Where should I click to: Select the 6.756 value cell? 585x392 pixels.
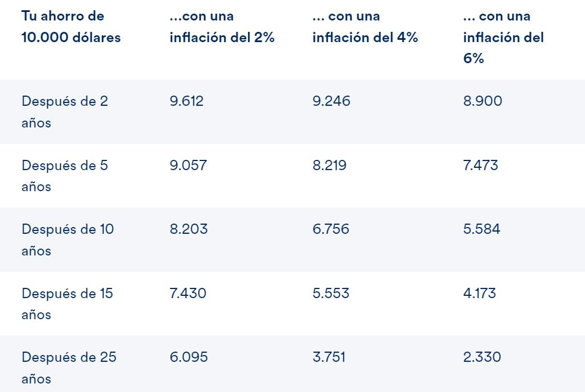pyautogui.click(x=331, y=229)
